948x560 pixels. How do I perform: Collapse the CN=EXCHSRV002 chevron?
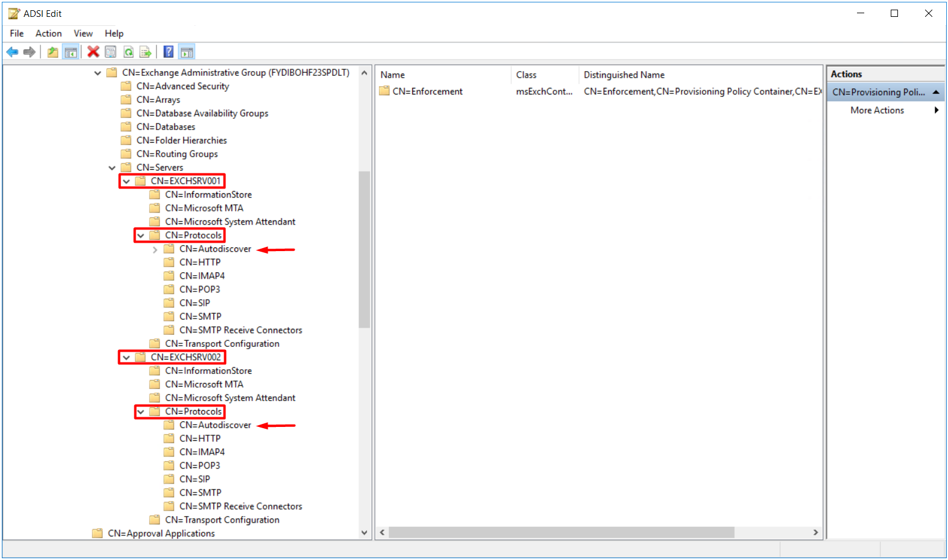tap(127, 358)
